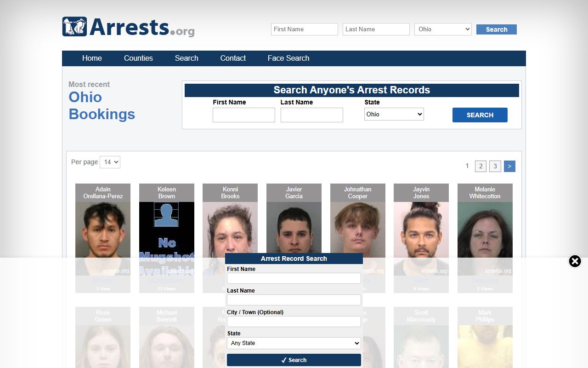Click the blue SEARCH button
The width and height of the screenshot is (588, 368).
click(x=480, y=115)
